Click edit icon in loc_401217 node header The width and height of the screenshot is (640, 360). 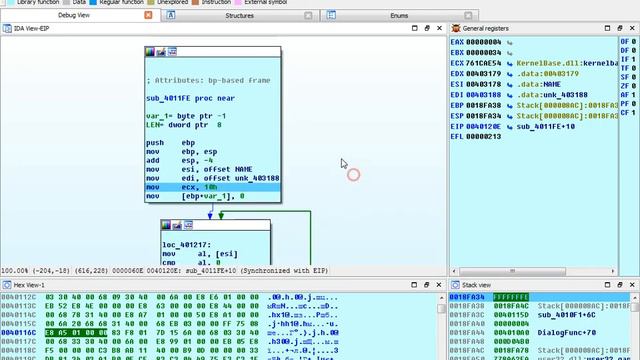tap(177, 225)
